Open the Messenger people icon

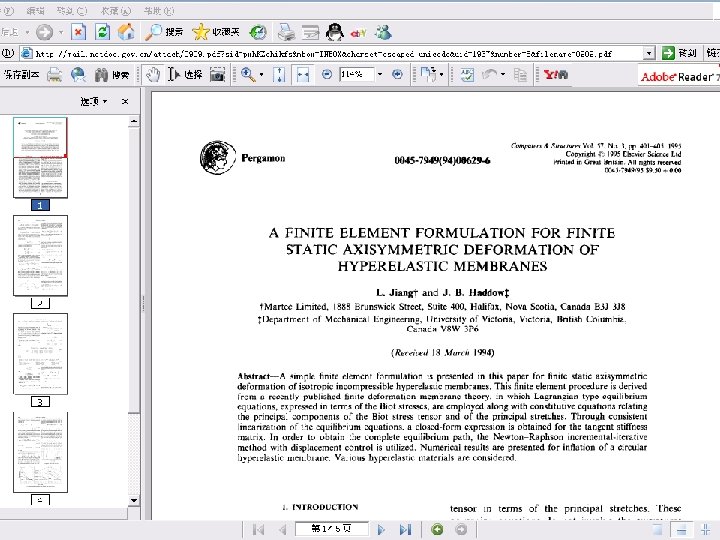[383, 32]
